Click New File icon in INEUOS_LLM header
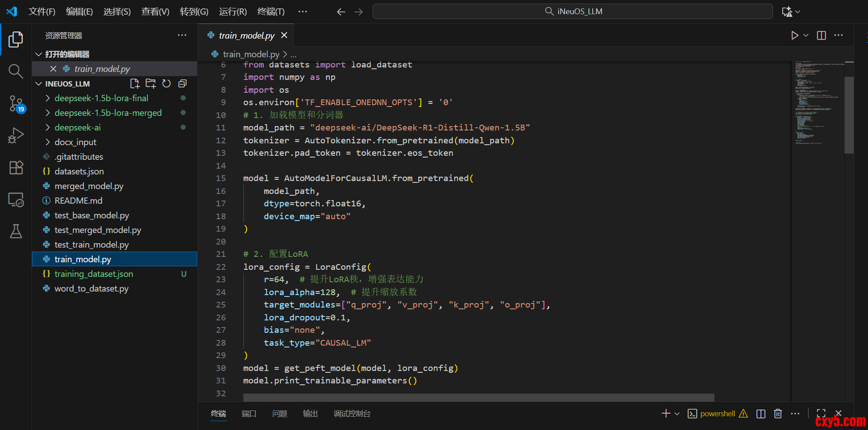 (x=135, y=83)
